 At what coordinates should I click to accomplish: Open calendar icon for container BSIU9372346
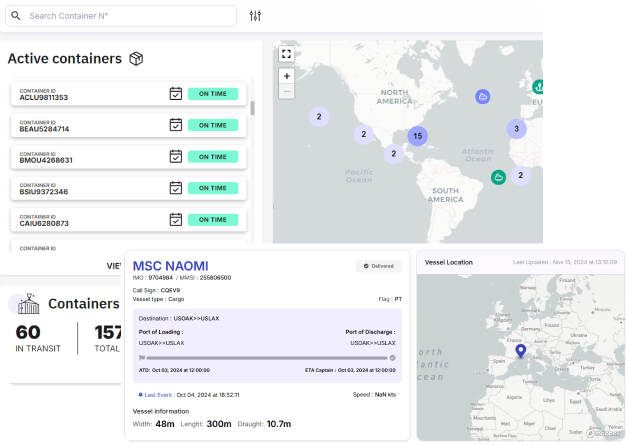point(176,188)
